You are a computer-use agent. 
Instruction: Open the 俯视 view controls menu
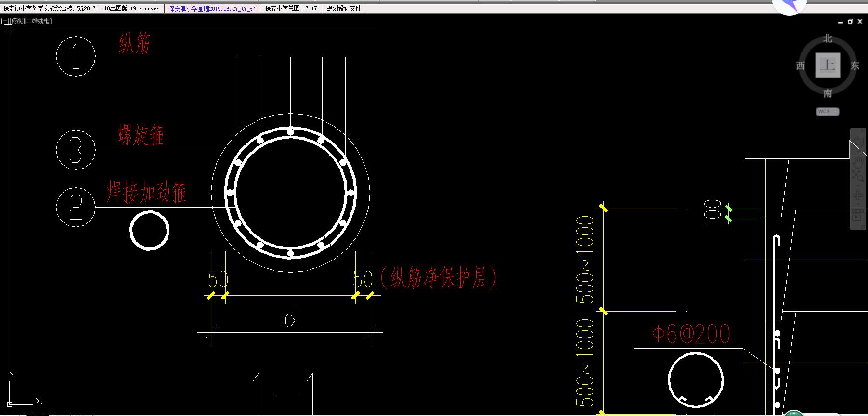pos(17,21)
